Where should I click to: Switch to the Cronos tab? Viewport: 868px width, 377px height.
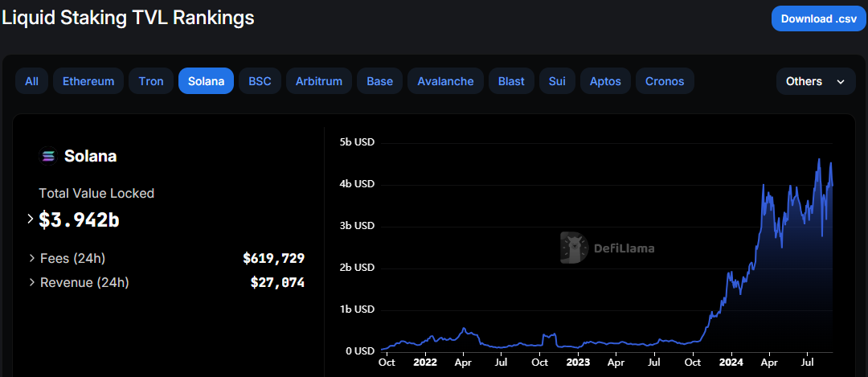[665, 81]
